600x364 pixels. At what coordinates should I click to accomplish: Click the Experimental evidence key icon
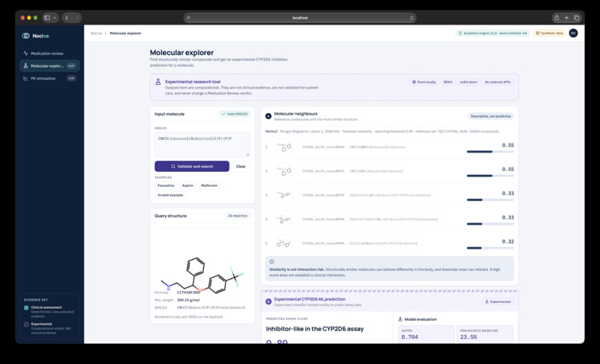pyautogui.click(x=26, y=325)
